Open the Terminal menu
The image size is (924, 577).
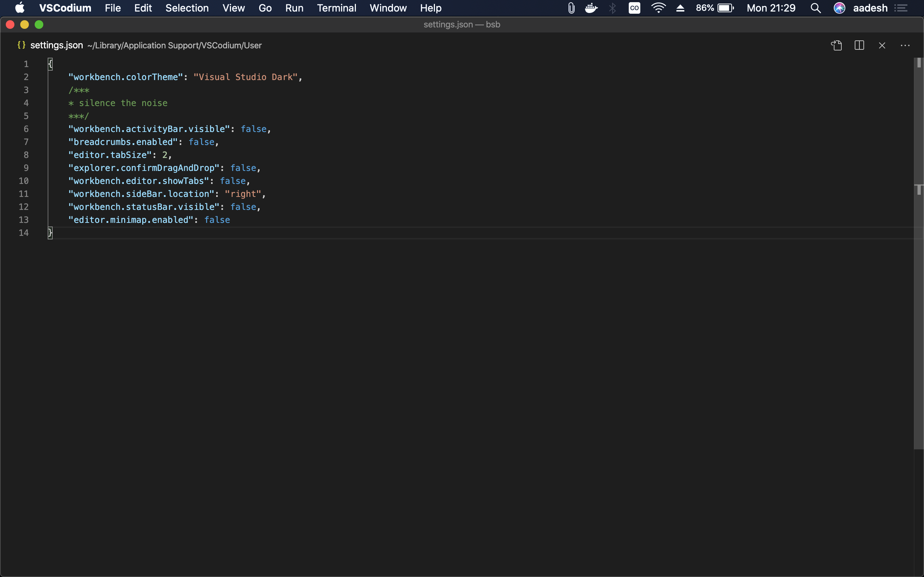pyautogui.click(x=336, y=8)
